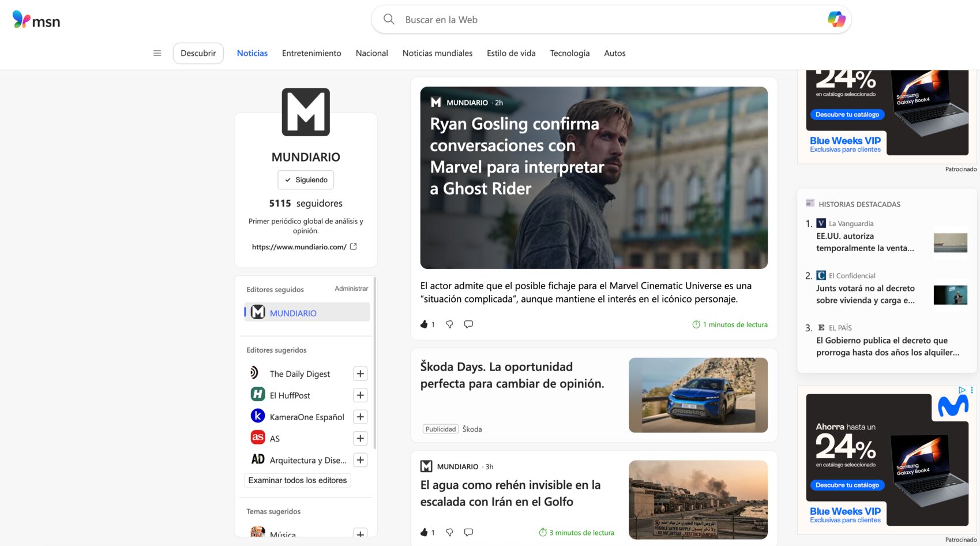Follow AS with plus button
Screen dimensions: 980x546
click(x=360, y=439)
